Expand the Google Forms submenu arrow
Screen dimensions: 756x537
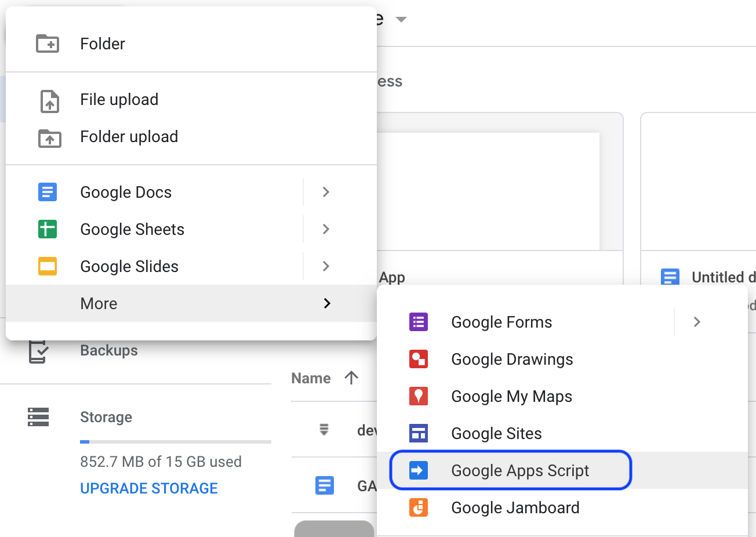tap(697, 322)
